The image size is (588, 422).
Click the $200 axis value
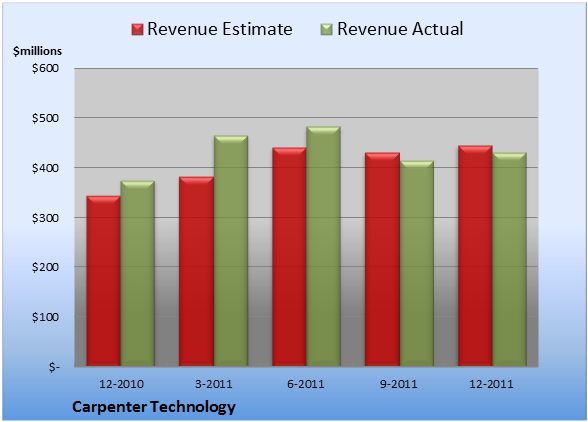pyautogui.click(x=45, y=267)
